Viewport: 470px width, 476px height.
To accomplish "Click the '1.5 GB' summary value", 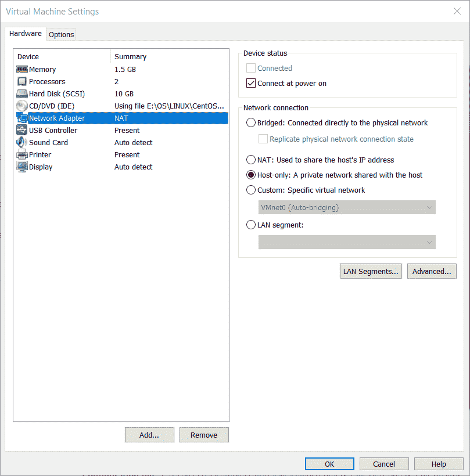I will pyautogui.click(x=125, y=70).
